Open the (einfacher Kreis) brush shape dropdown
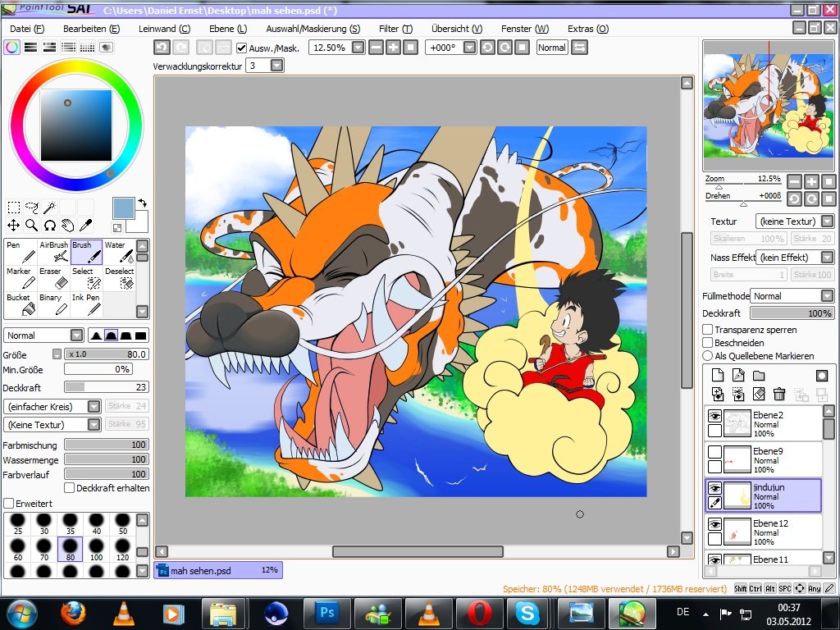 [x=94, y=407]
